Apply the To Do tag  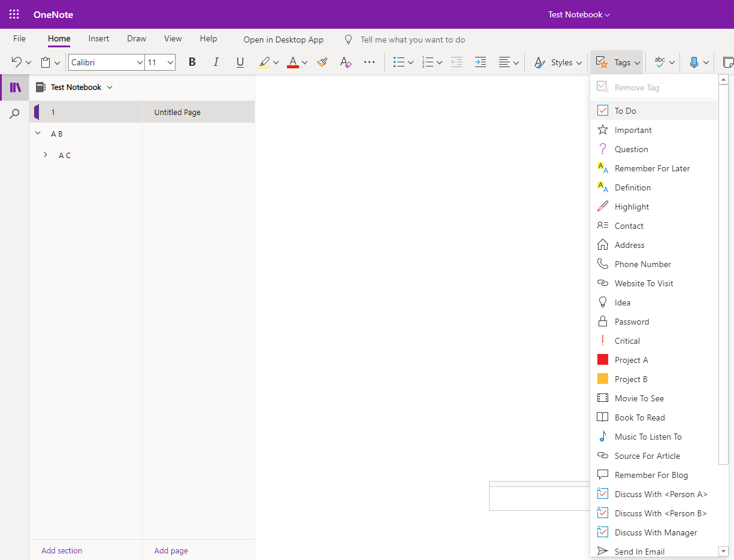pyautogui.click(x=654, y=111)
